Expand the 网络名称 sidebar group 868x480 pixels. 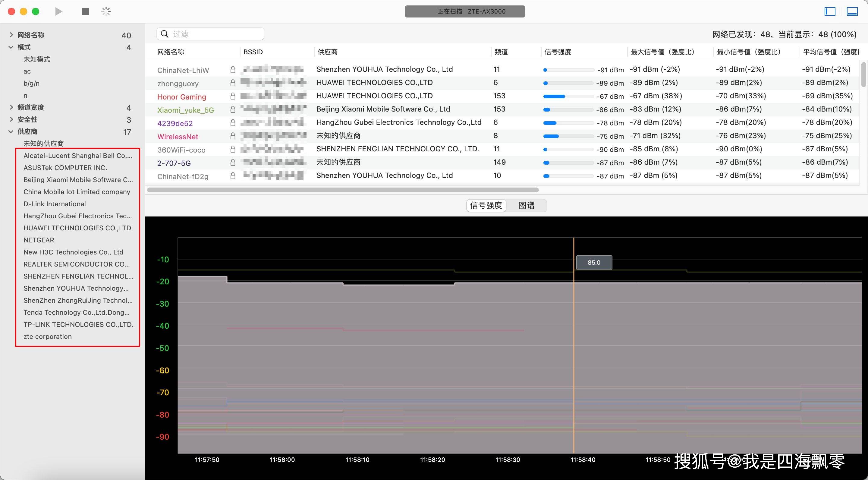[11, 35]
